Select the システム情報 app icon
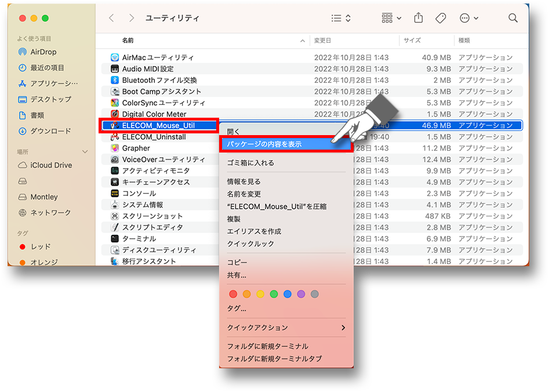Screen dimensions: 549x392 [114, 205]
